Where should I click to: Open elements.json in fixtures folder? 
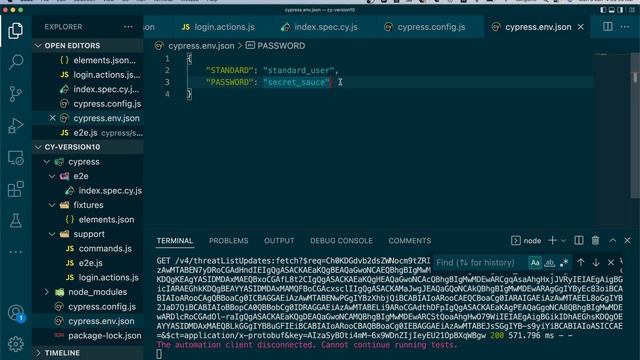106,220
